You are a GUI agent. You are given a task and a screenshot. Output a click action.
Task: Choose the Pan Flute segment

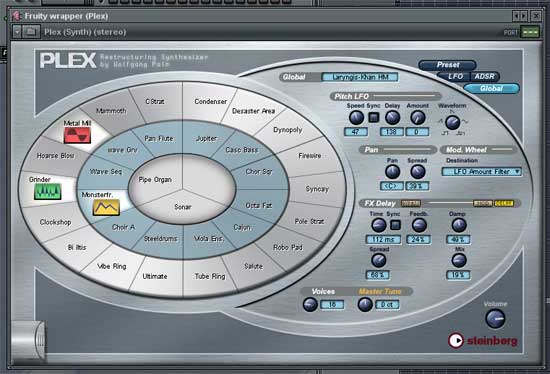(x=159, y=138)
